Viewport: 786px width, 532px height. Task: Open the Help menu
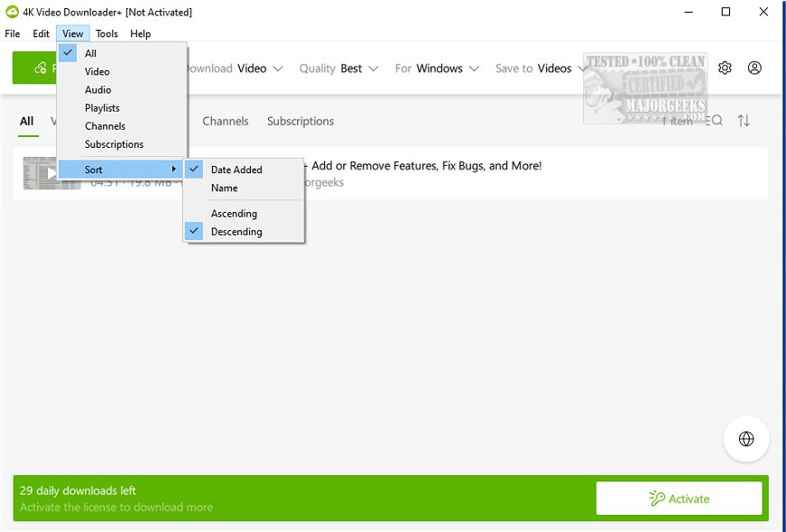pos(141,33)
